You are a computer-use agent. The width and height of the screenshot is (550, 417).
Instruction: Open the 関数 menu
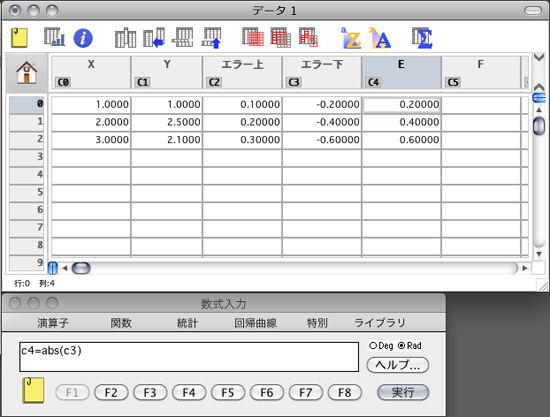click(121, 323)
